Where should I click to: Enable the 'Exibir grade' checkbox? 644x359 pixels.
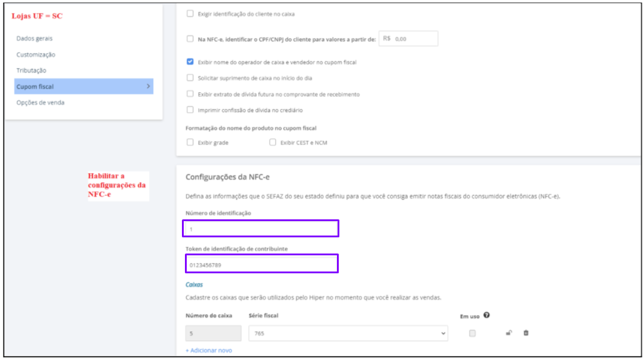[190, 143]
